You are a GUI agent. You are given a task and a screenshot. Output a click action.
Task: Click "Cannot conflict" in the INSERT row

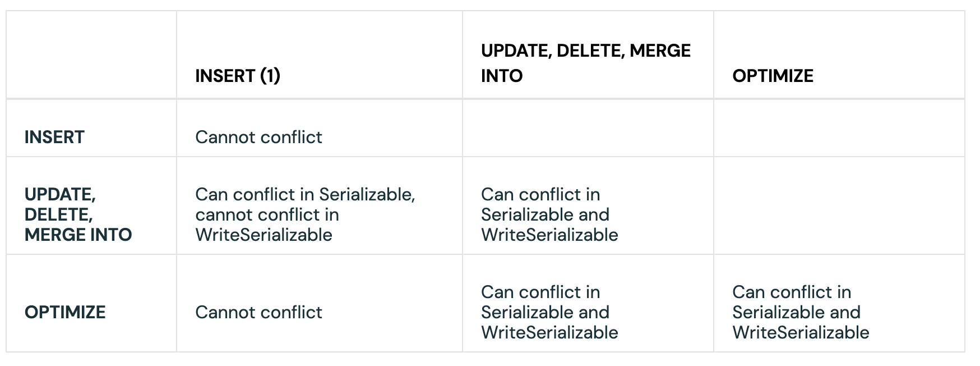258,137
